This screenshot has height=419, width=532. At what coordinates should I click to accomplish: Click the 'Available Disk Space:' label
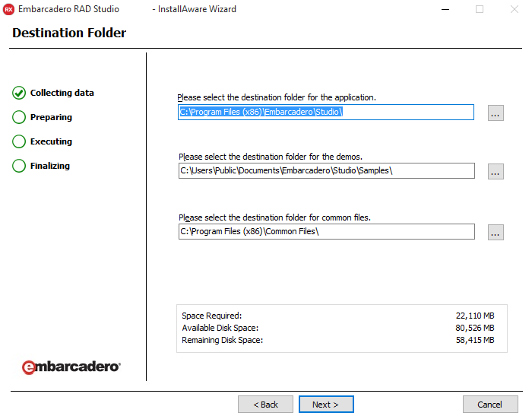[x=220, y=328]
